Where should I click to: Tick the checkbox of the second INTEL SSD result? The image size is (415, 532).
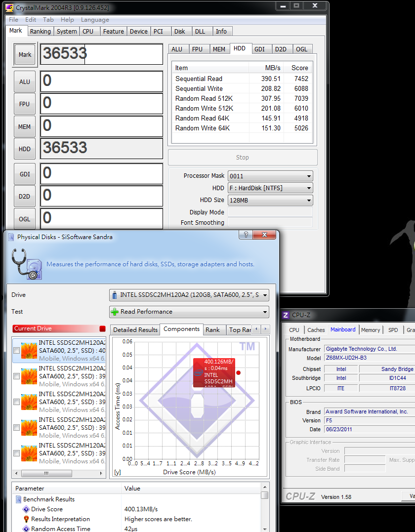click(x=16, y=376)
